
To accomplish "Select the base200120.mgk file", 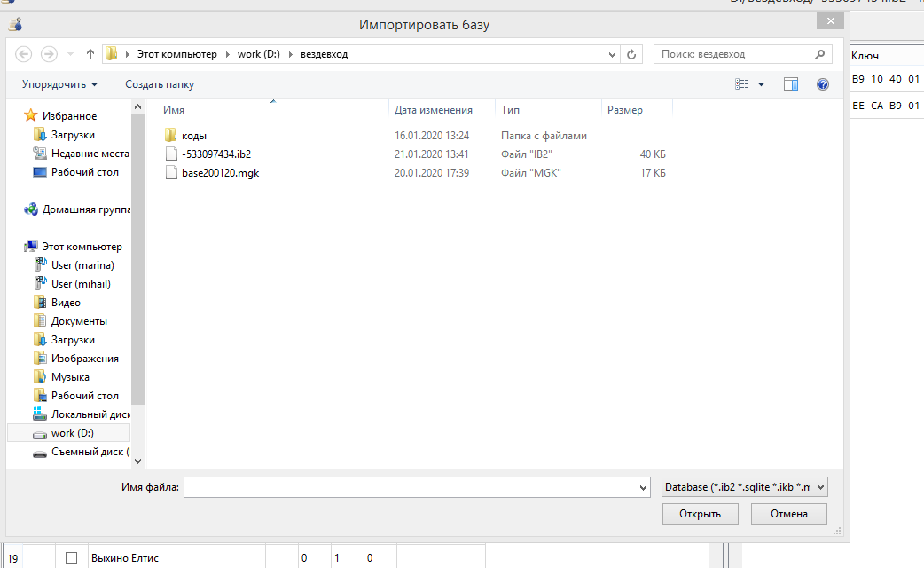I will (219, 173).
